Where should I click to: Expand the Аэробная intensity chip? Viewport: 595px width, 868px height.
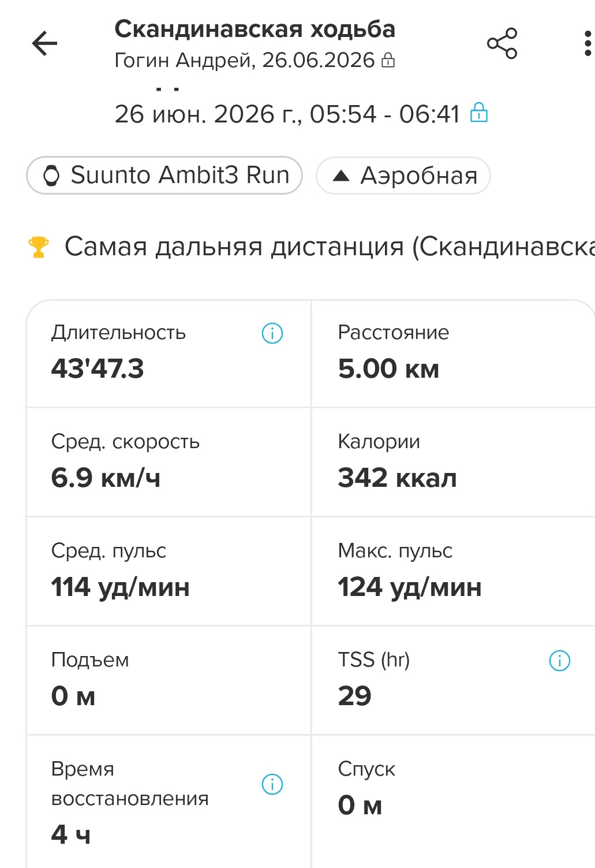403,176
